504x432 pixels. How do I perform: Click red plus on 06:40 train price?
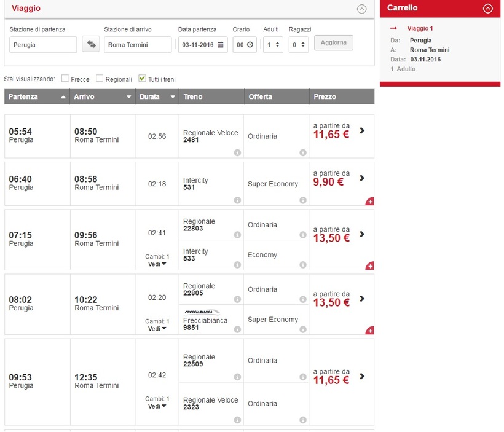[x=369, y=201]
